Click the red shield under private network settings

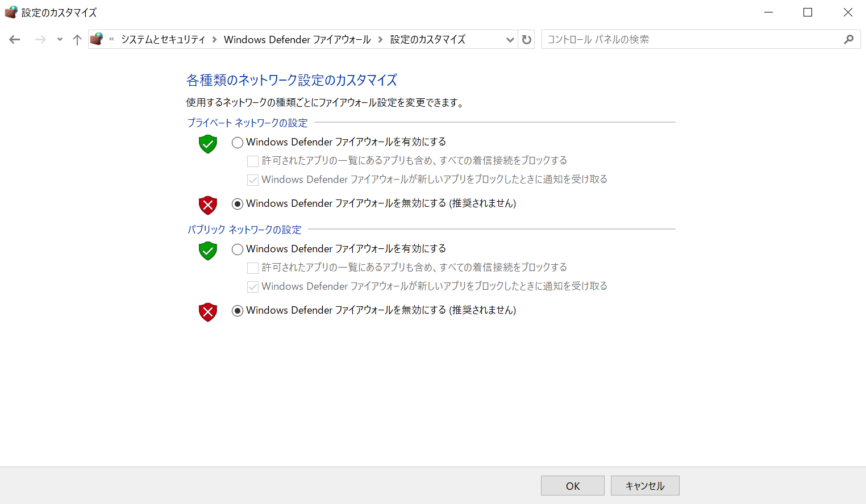[x=208, y=205]
